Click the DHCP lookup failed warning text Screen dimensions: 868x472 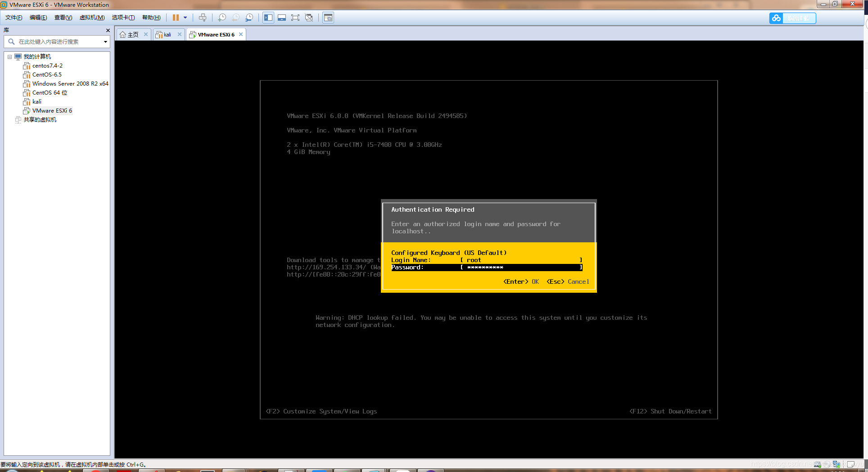coord(481,321)
